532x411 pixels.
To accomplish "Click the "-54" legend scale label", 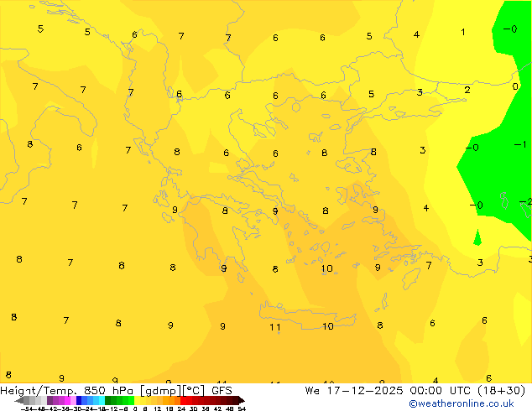I will pyautogui.click(x=27, y=408).
